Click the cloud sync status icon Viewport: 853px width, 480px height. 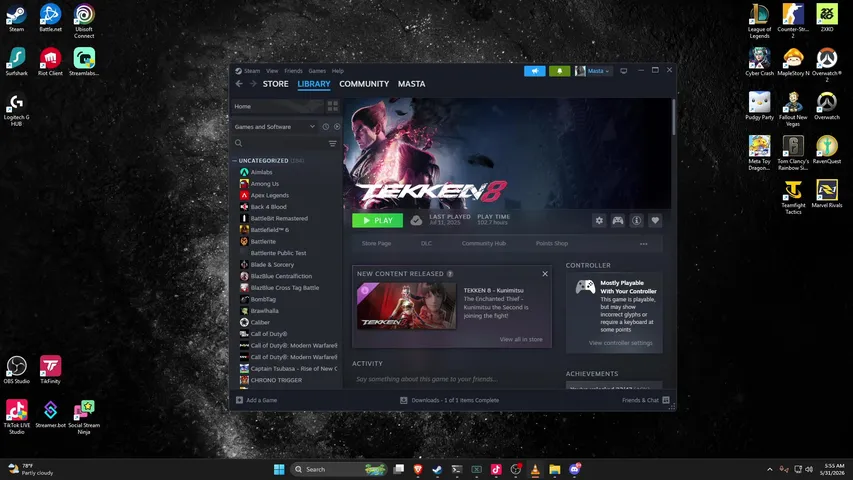pos(416,220)
